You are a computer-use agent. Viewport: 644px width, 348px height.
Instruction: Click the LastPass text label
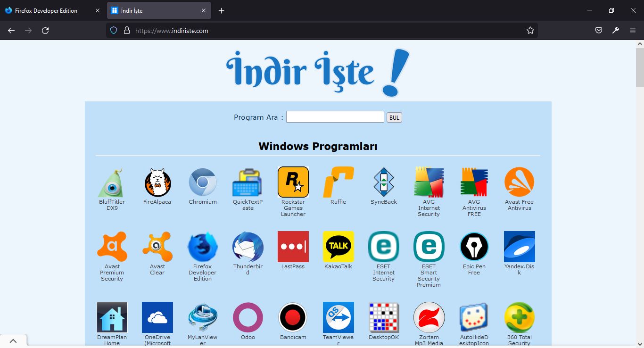click(293, 266)
